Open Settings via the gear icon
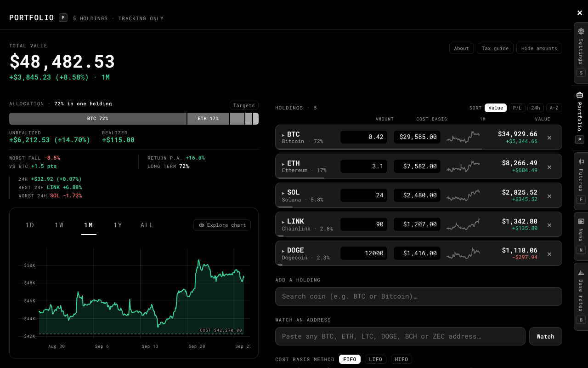Screen dimensions: 588x368 (581, 31)
